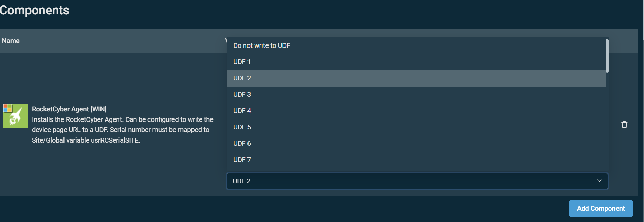Pick UDF 6 from the options
The image size is (644, 222).
(242, 143)
